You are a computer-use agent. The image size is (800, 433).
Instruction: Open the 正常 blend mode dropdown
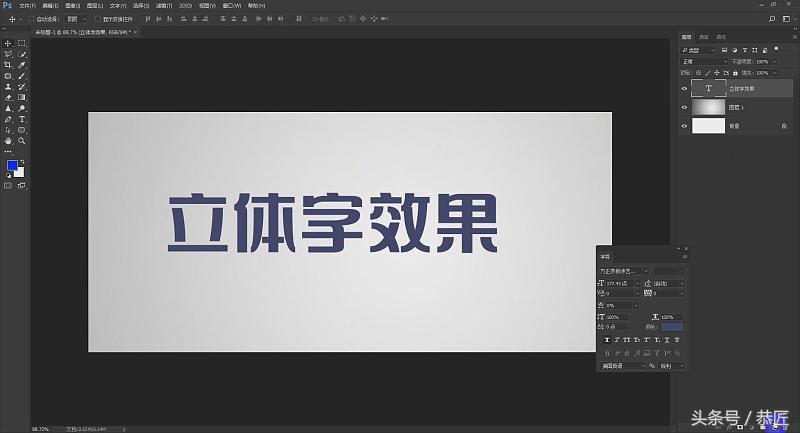point(704,61)
